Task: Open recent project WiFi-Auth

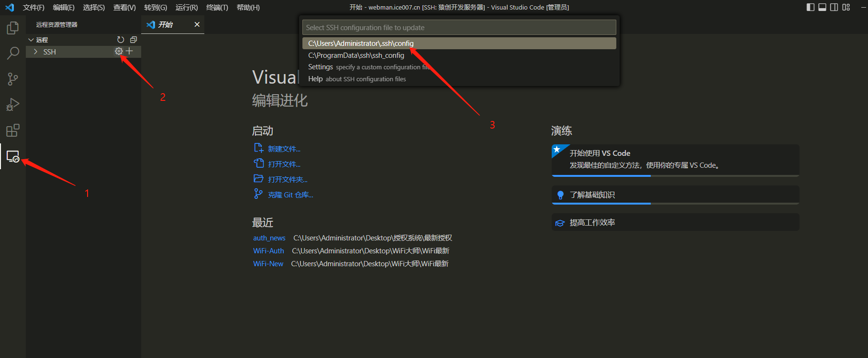Action: coord(268,251)
